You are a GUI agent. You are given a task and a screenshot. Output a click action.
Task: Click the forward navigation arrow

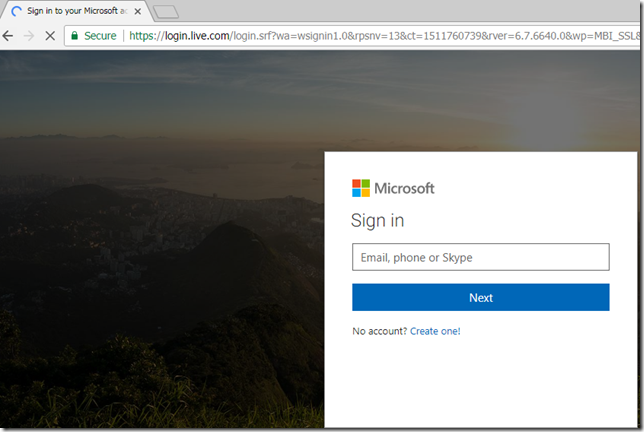[x=29, y=36]
